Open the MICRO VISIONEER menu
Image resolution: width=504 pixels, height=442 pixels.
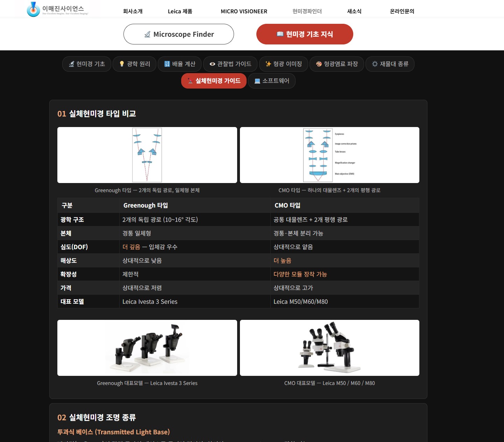tap(244, 11)
